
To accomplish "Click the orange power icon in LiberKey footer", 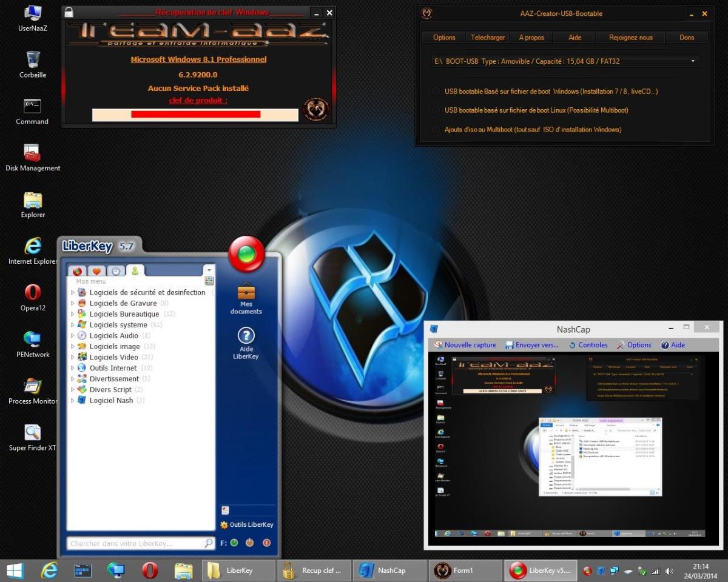I will tap(249, 543).
